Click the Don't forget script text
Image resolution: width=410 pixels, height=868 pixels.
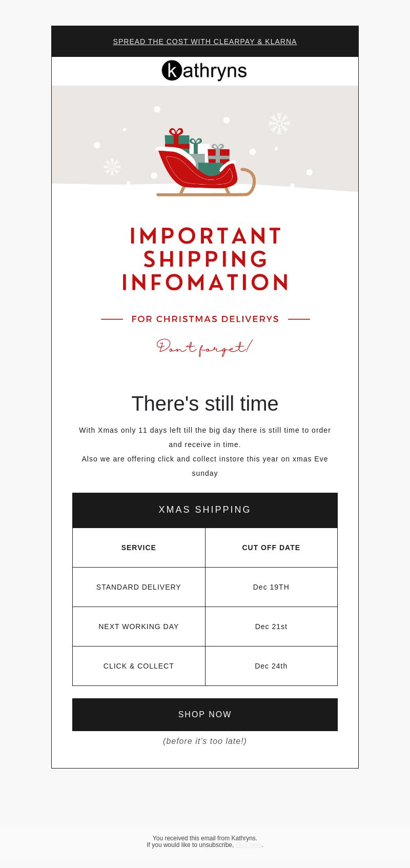[204, 347]
